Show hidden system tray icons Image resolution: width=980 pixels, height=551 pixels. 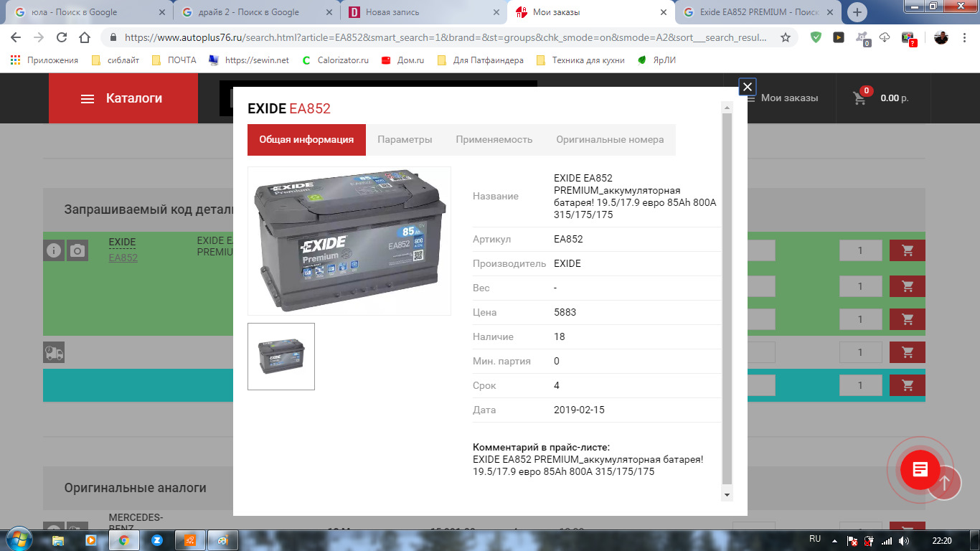(x=834, y=540)
